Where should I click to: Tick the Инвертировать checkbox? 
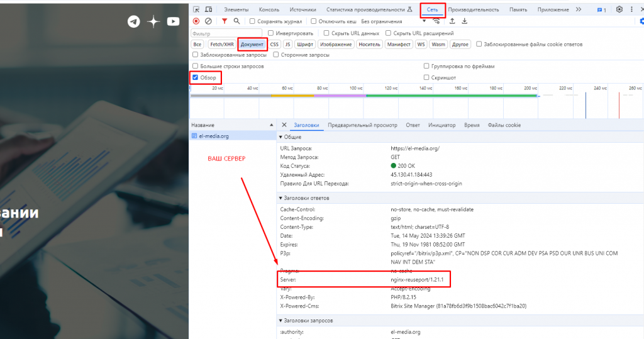[x=270, y=33]
